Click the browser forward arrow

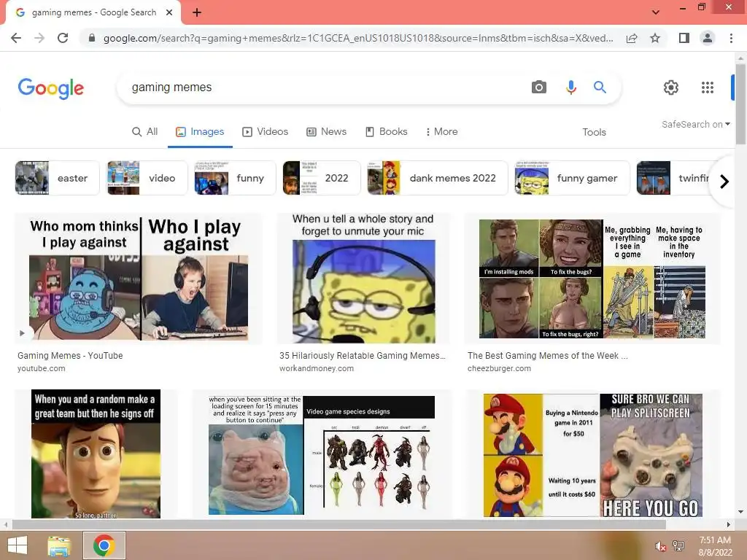click(x=39, y=38)
